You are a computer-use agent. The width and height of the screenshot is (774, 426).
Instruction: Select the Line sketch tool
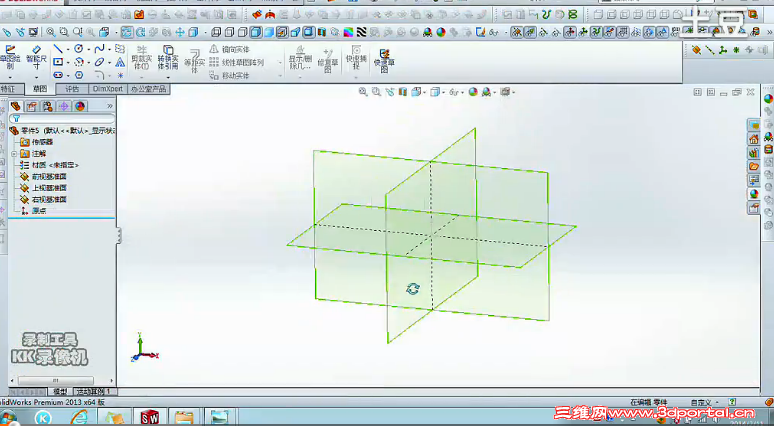58,49
